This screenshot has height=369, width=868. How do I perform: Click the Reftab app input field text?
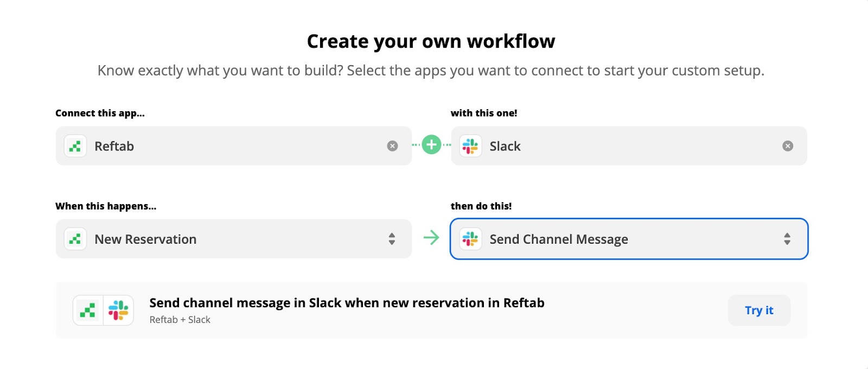point(114,146)
